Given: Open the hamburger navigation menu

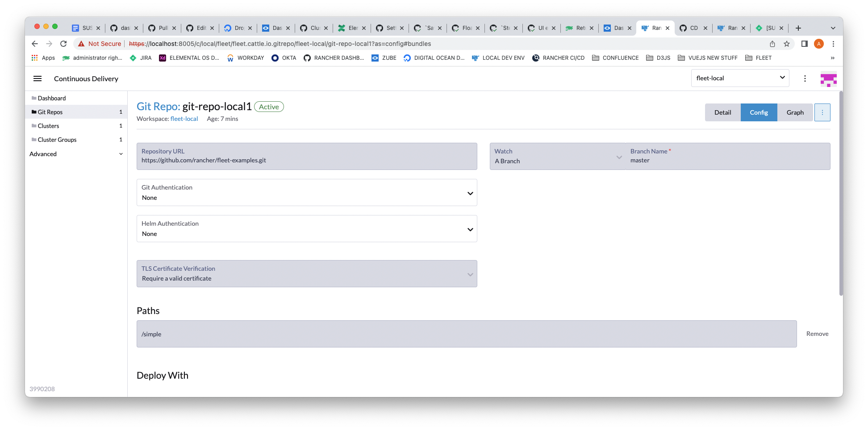Looking at the screenshot, I should point(38,79).
